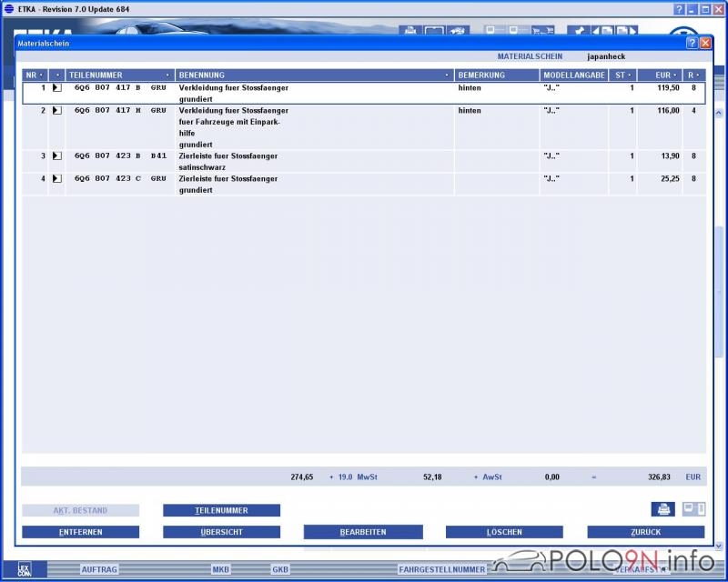Toggle the row 1 arrow marker

(56, 88)
